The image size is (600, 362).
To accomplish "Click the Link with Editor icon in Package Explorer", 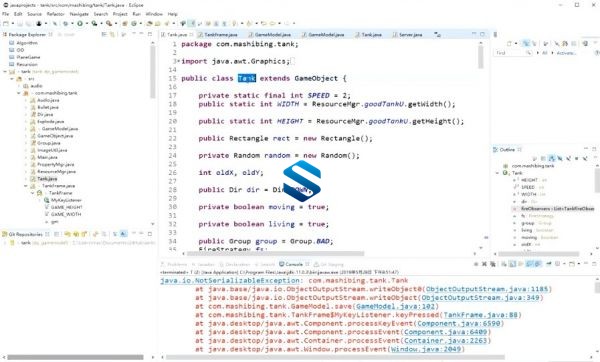I will pos(112,34).
